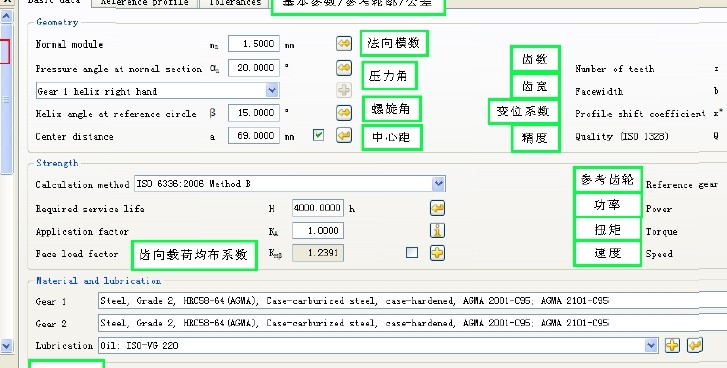Open the Gear 1 material selection field

[x=412, y=301]
